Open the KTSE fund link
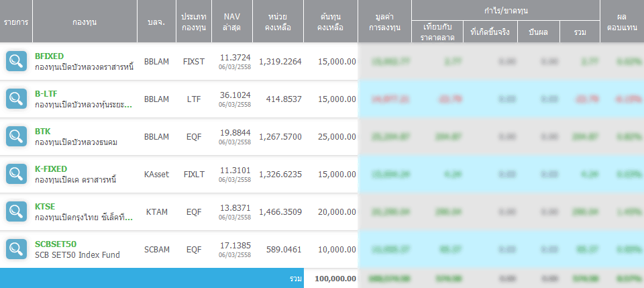Viewport: 644px width, 288px height. [45, 206]
